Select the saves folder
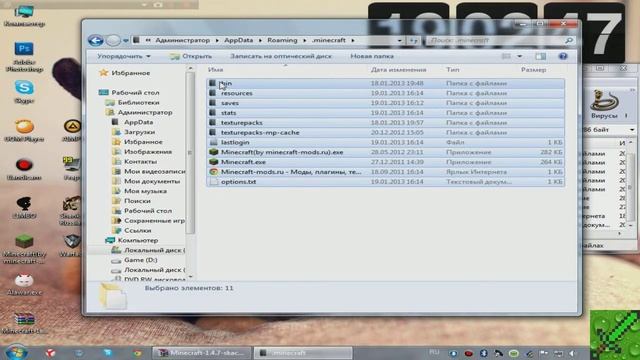The width and height of the screenshot is (640, 360). (x=386, y=103)
